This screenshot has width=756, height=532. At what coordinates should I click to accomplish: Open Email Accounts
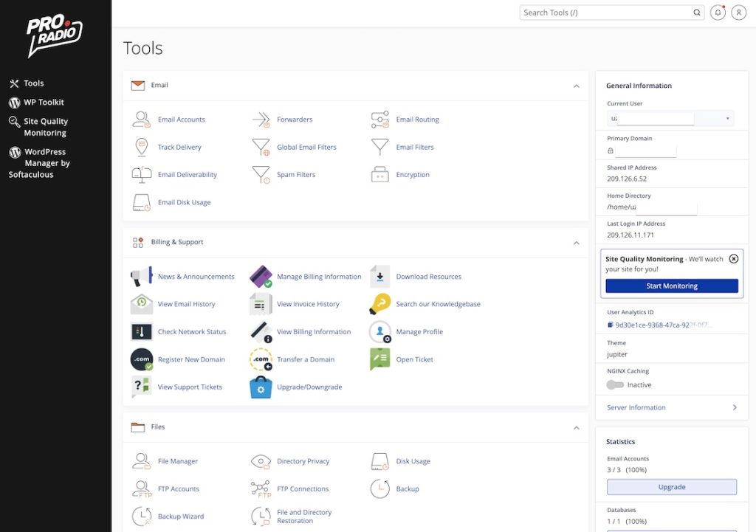tap(181, 119)
